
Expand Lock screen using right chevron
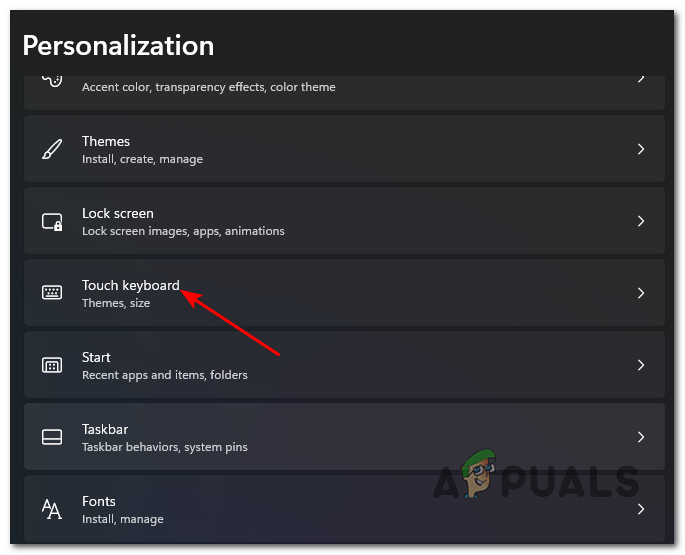click(641, 221)
